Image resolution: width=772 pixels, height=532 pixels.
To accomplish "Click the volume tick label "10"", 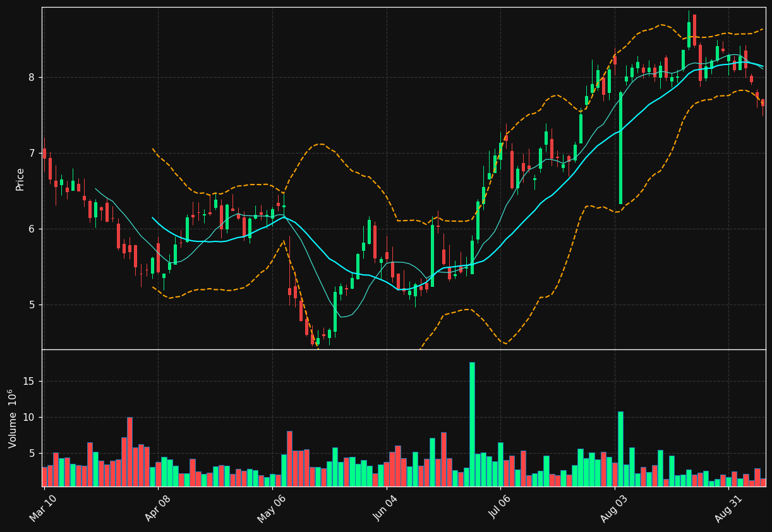I will [30, 418].
